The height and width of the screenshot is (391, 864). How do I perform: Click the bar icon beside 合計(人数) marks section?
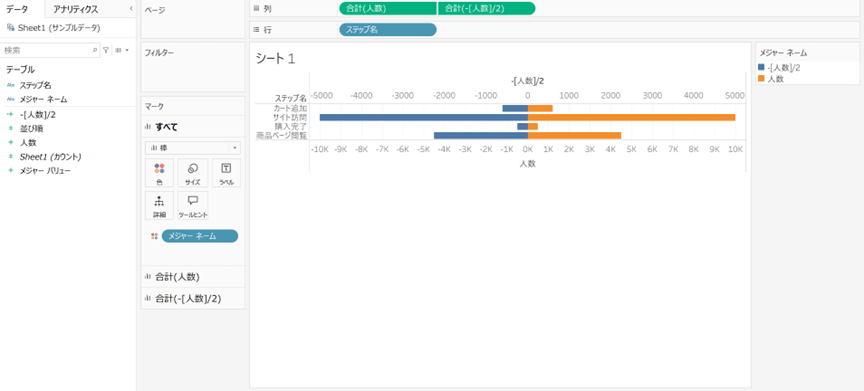click(148, 276)
